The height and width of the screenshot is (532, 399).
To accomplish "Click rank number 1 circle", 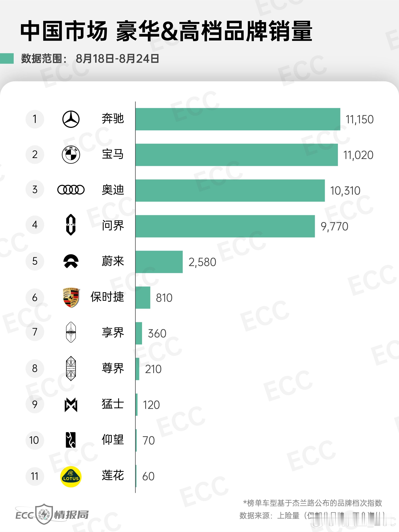I will (x=35, y=119).
